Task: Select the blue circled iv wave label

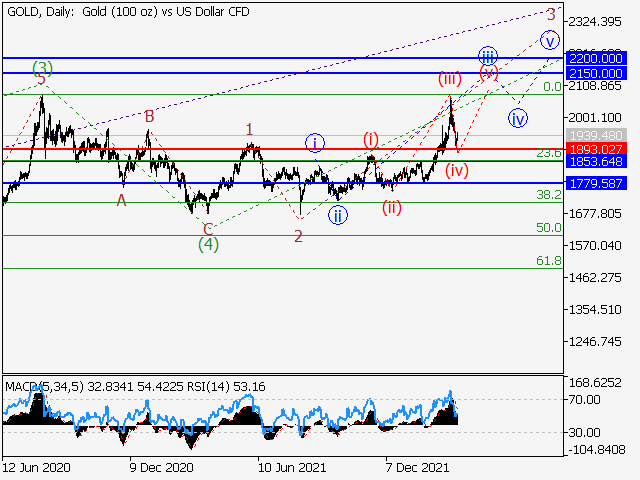Action: tap(518, 119)
